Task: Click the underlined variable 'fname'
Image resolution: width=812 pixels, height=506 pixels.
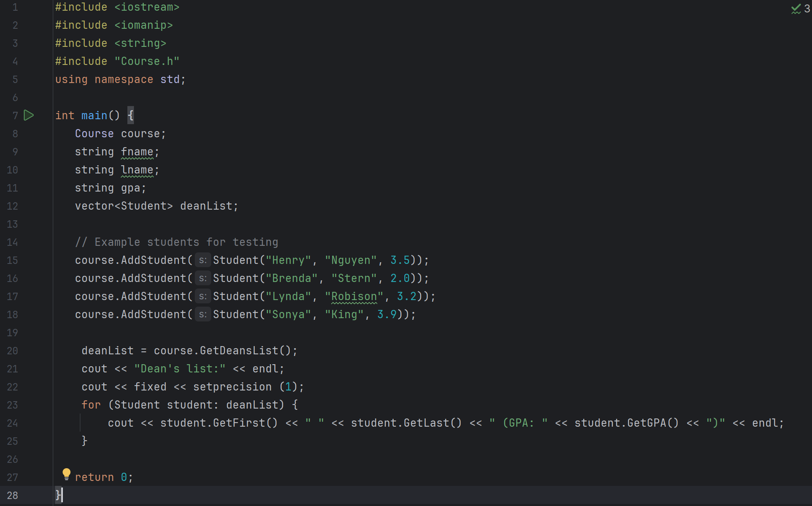Action: (x=137, y=152)
